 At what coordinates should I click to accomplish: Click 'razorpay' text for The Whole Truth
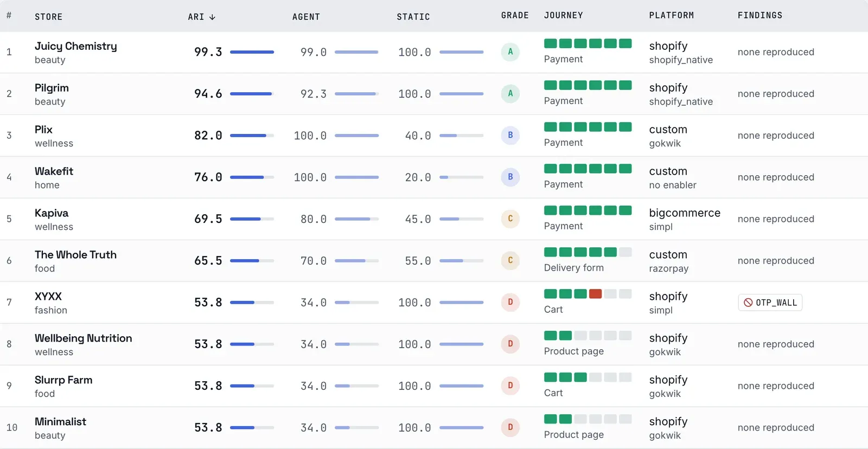(x=669, y=269)
